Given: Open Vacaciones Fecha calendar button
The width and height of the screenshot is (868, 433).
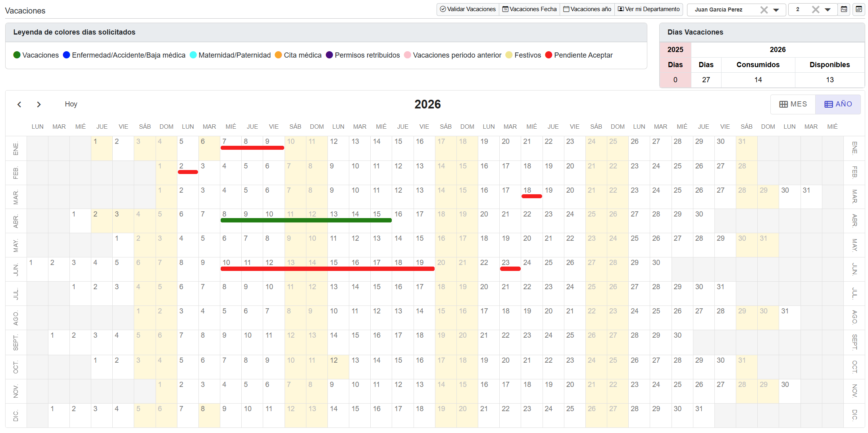Looking at the screenshot, I should point(529,9).
